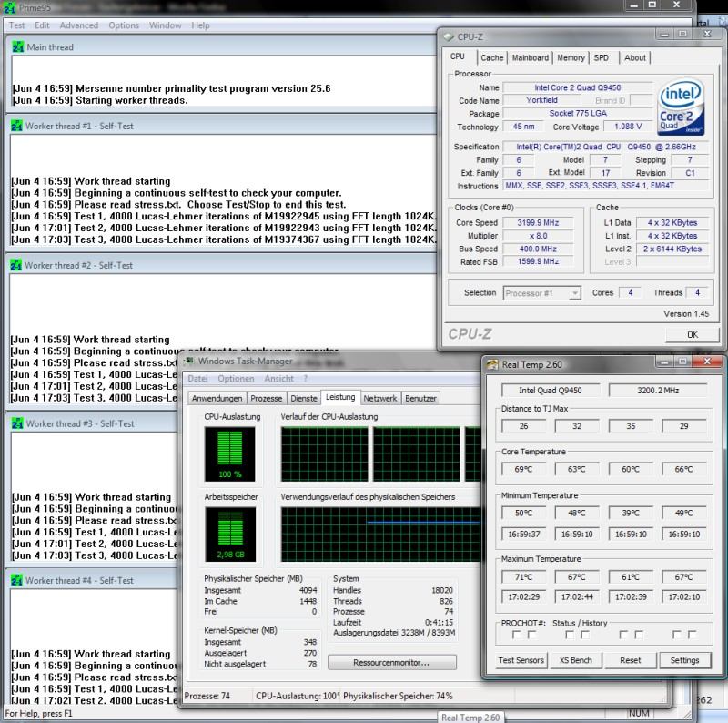Open the Window menu in Prime95

(x=166, y=25)
